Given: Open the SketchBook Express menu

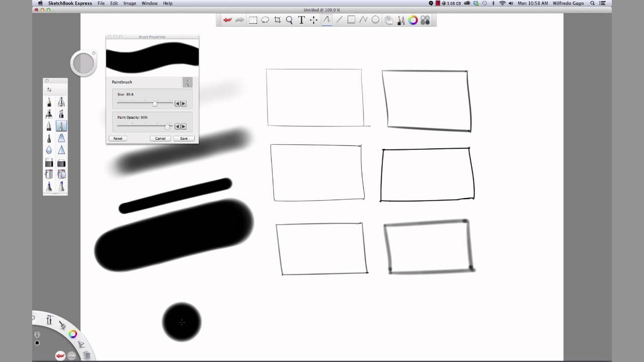Looking at the screenshot, I should [x=70, y=3].
